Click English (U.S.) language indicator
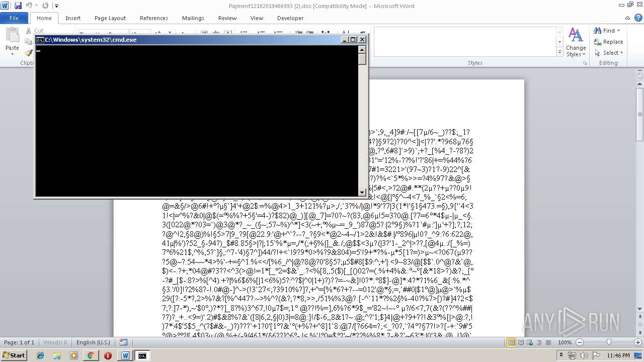The width and height of the screenshot is (644, 362). pos(93,342)
